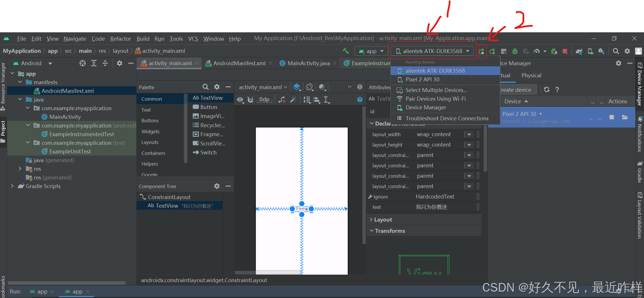Open IDE settings gear in main toolbar
The height and width of the screenshot is (298, 644).
627,51
